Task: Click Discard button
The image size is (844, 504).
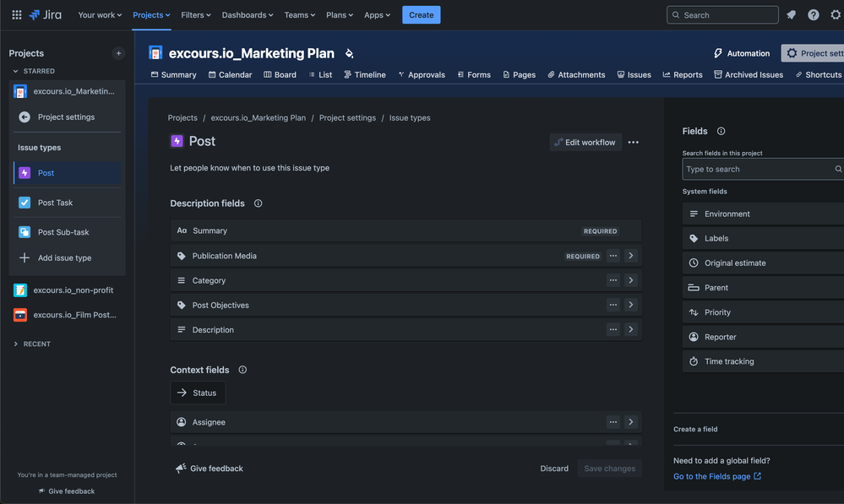Action: pos(554,469)
